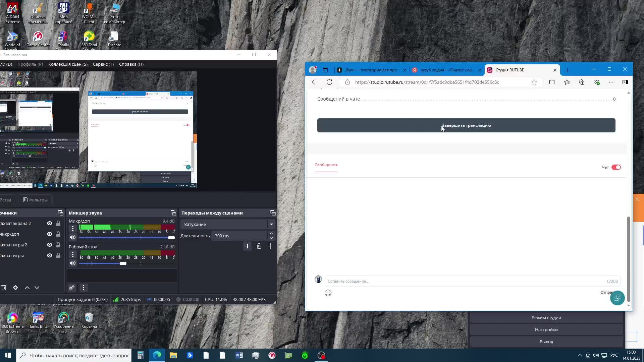This screenshot has width=644, height=362.
Task: Mute the Микр/доп audio speaker icon
Action: pyautogui.click(x=72, y=237)
